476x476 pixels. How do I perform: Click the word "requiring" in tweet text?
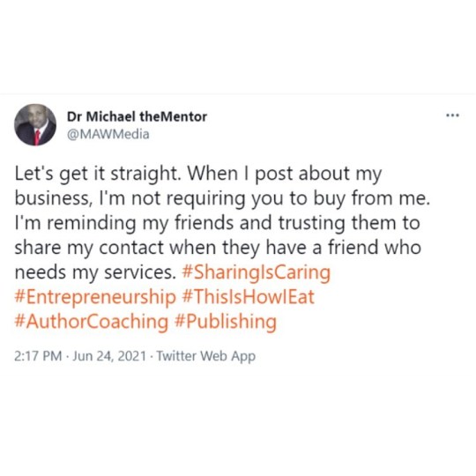[205, 199]
